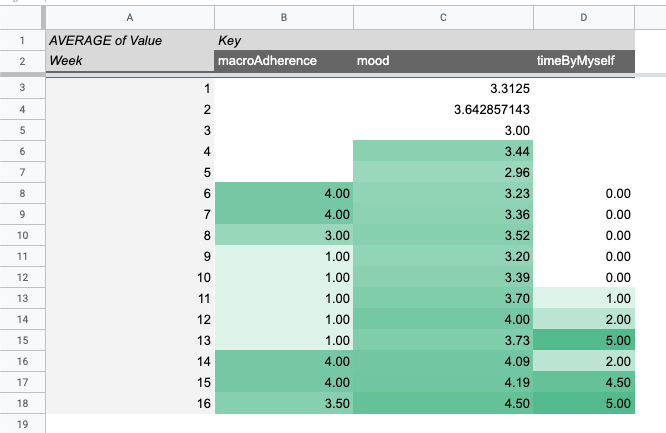Select macroAdherence cell for week 6
This screenshot has height=433, width=666.
tap(284, 193)
